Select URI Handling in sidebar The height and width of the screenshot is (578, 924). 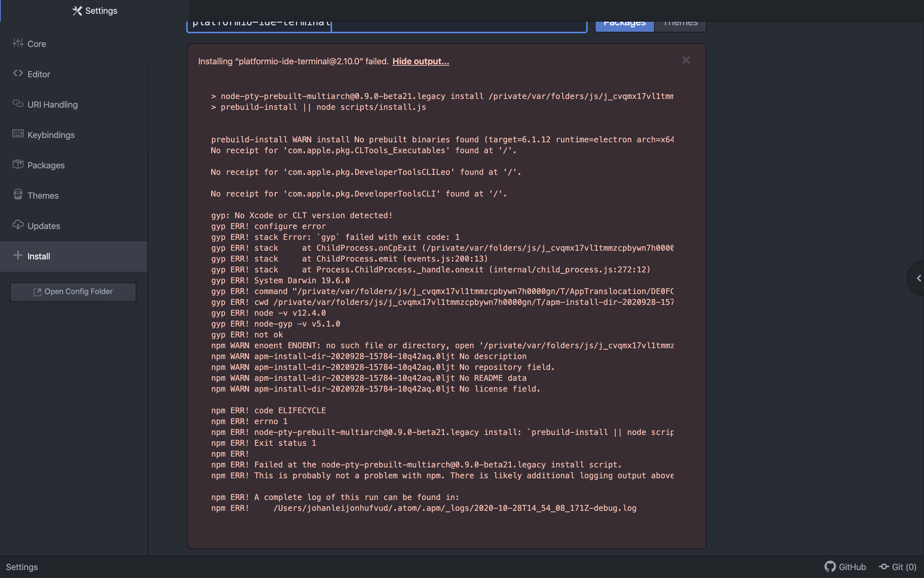click(x=74, y=104)
